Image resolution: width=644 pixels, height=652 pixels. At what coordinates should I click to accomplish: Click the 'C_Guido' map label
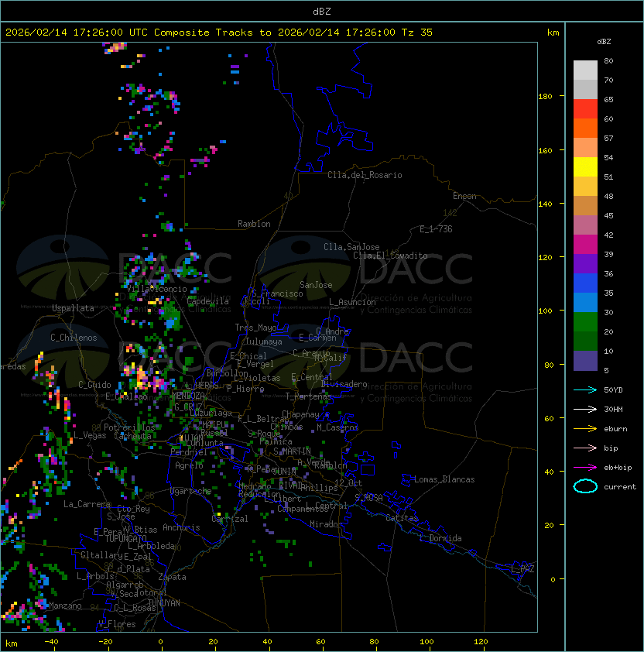pos(94,385)
